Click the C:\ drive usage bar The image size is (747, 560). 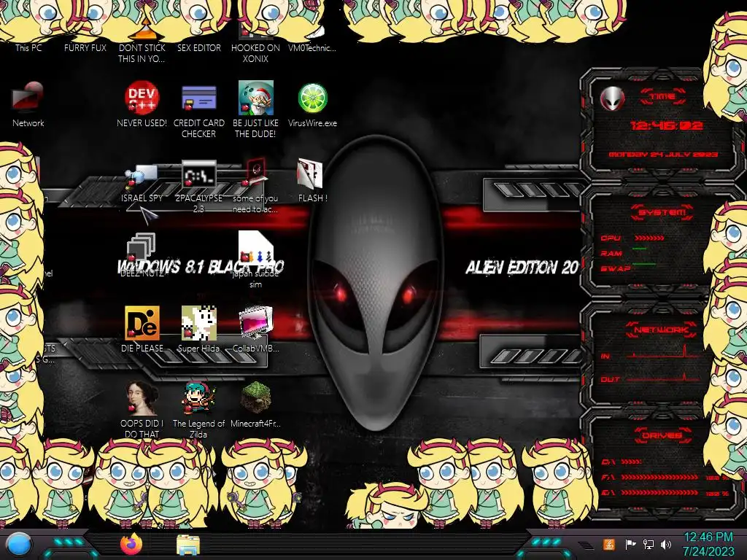tap(631, 462)
